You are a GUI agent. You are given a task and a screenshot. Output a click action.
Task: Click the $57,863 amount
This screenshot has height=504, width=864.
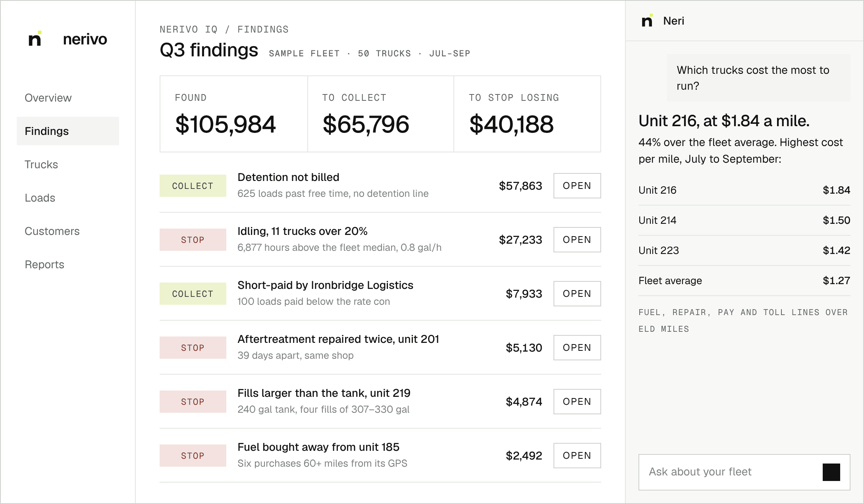(520, 186)
